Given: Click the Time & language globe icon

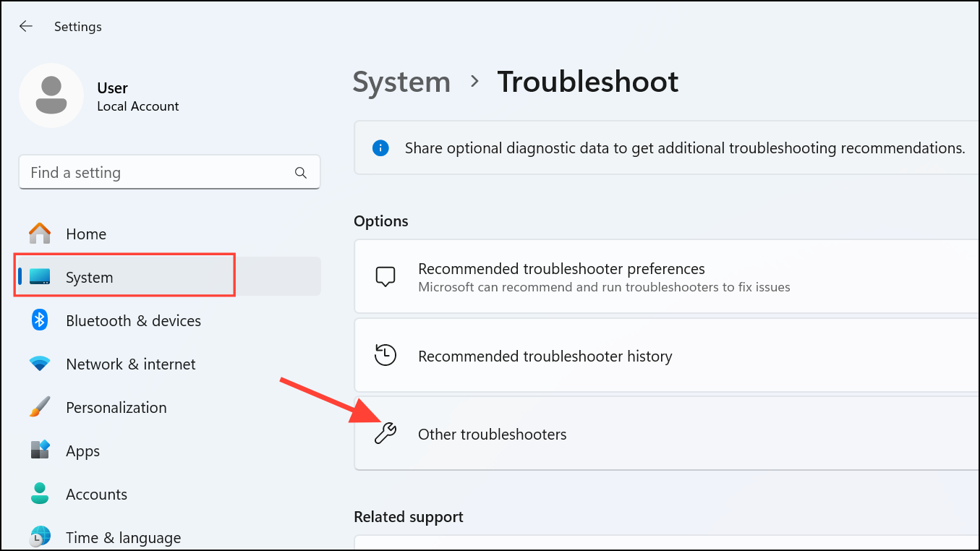Looking at the screenshot, I should (x=40, y=537).
